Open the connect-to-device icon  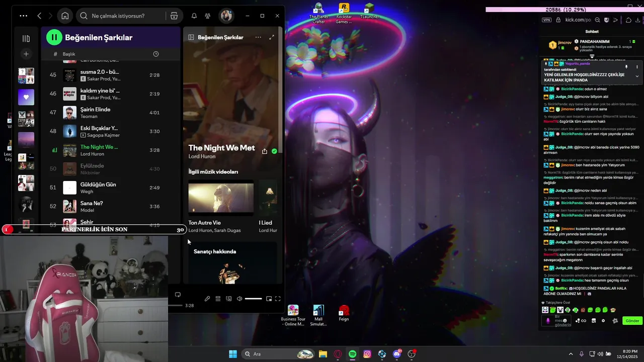[229, 299]
